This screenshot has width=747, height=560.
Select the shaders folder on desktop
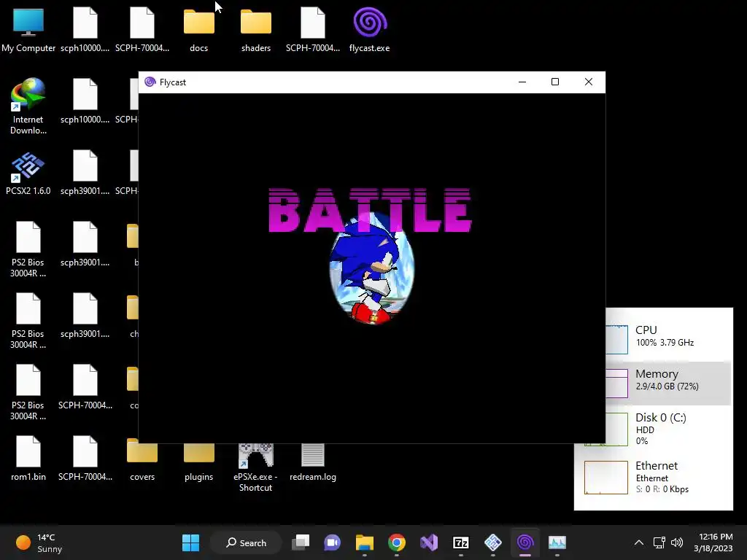click(x=256, y=31)
